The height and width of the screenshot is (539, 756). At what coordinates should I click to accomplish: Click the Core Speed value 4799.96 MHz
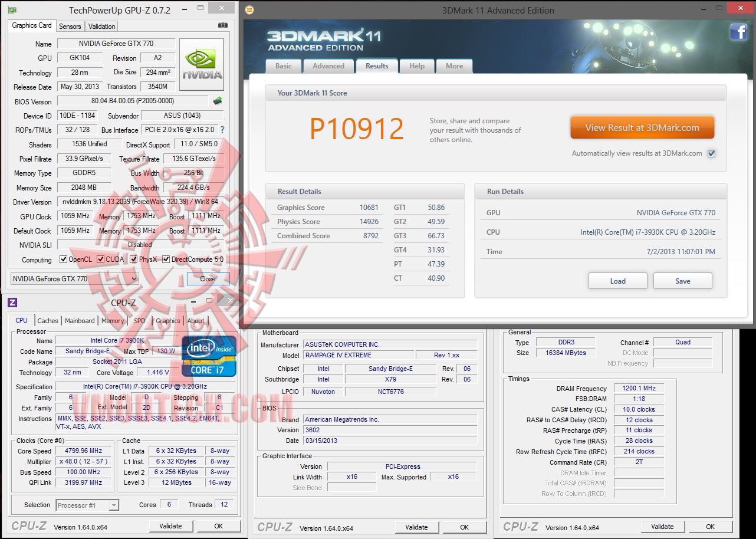point(84,451)
